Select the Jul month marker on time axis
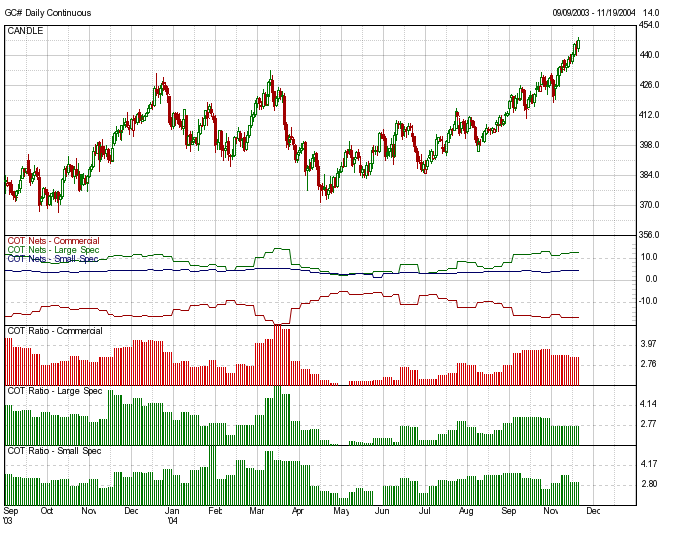Image resolution: width=685 pixels, height=535 pixels. point(424,510)
